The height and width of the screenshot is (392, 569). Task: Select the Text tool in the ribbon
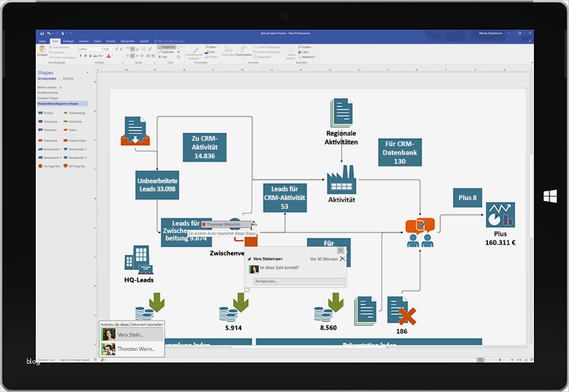(164, 57)
